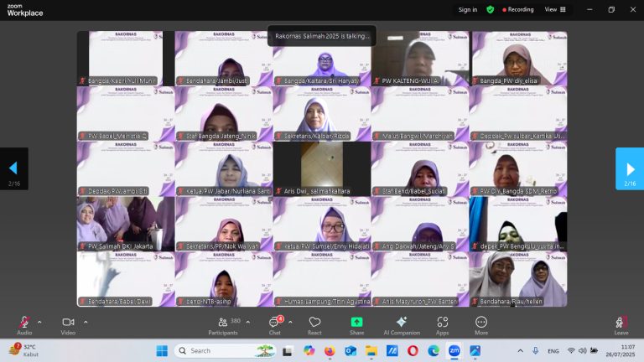Open the View layout menu

point(555,9)
